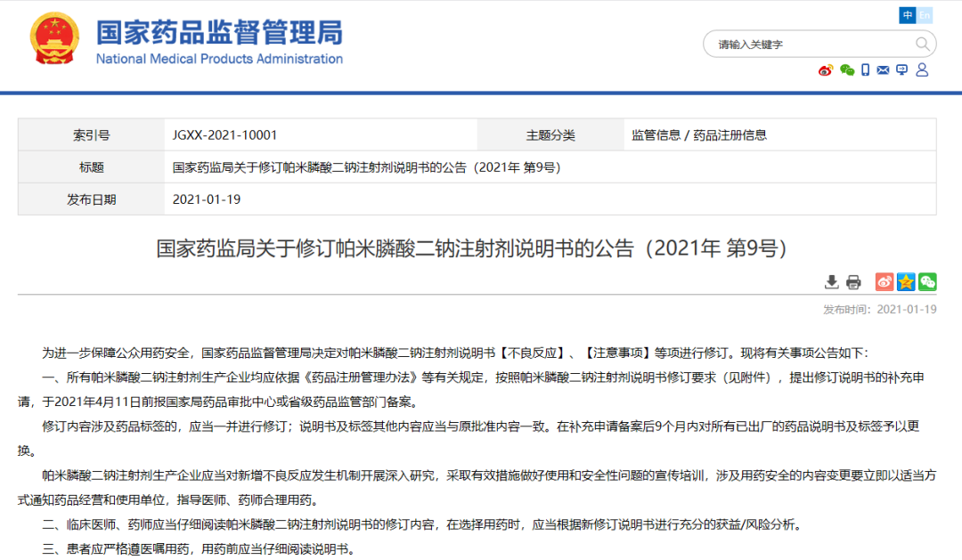Switch language to Chinese '中'

click(x=908, y=15)
